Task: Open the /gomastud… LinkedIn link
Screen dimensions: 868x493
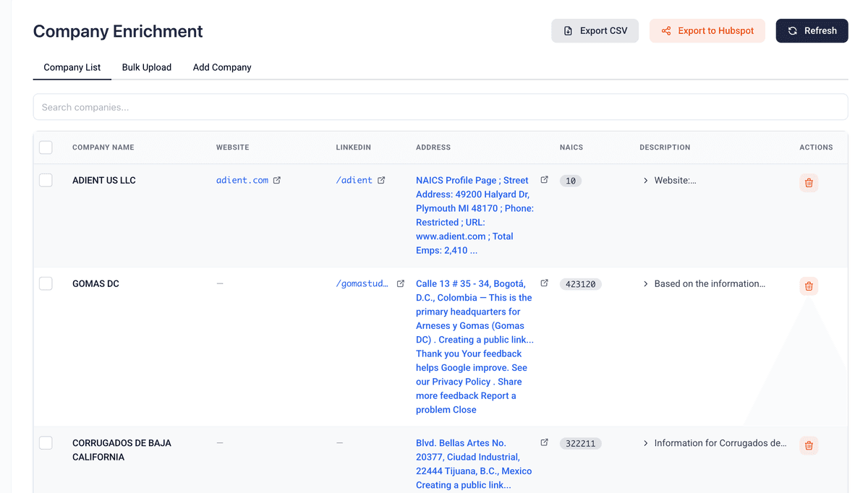Action: tap(362, 283)
